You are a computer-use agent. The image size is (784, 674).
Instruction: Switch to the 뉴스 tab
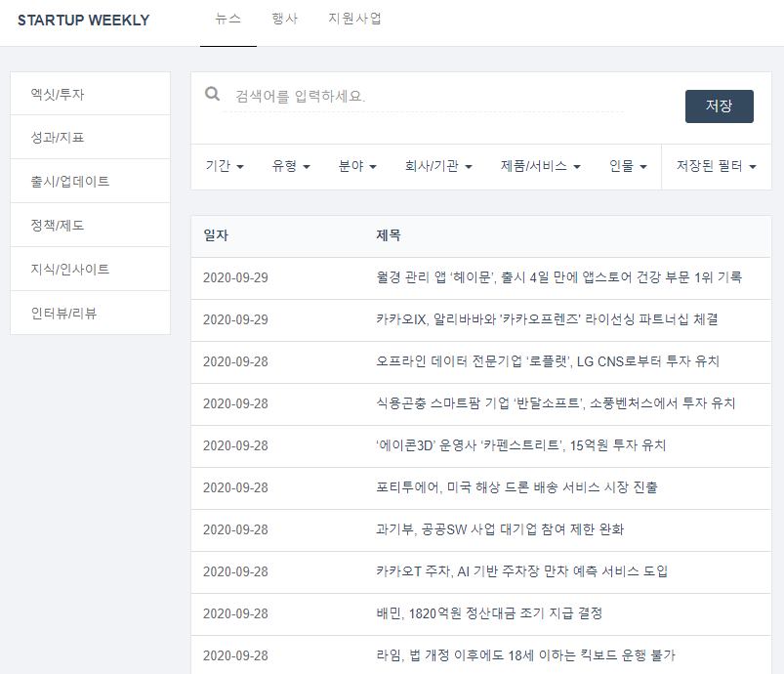[228, 19]
